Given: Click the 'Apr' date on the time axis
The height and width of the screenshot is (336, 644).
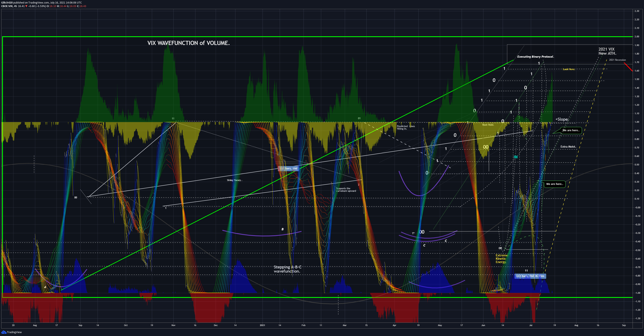Looking at the screenshot, I should (x=394, y=325).
